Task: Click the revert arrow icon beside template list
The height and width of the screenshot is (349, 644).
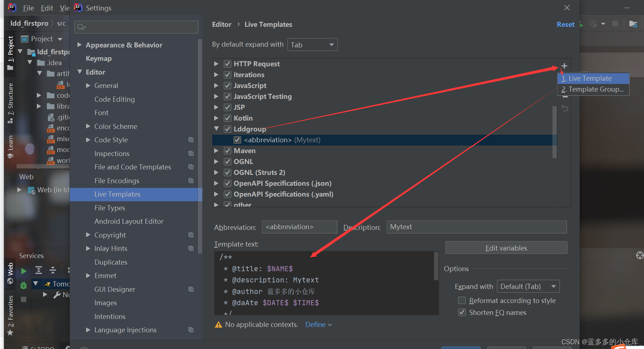Action: pyautogui.click(x=565, y=108)
